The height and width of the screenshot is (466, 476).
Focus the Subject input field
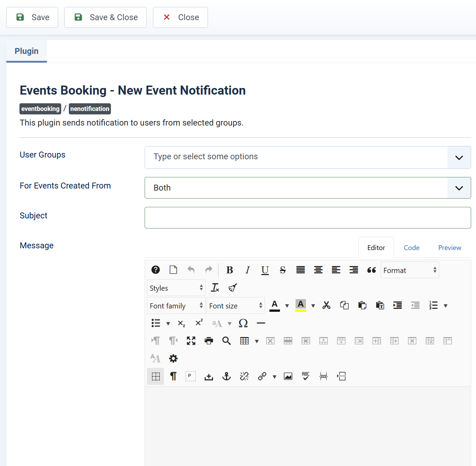(308, 218)
